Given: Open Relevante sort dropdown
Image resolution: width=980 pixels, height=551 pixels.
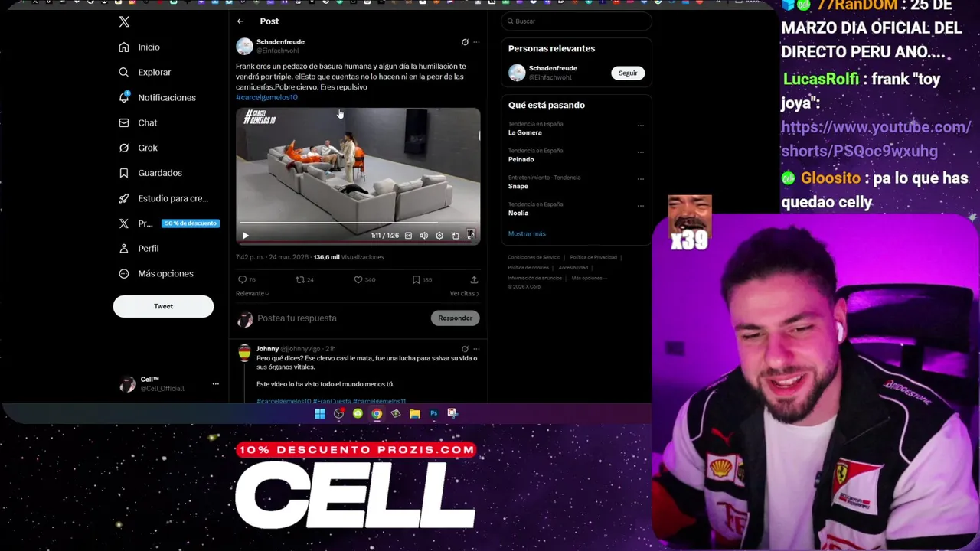Looking at the screenshot, I should 252,294.
